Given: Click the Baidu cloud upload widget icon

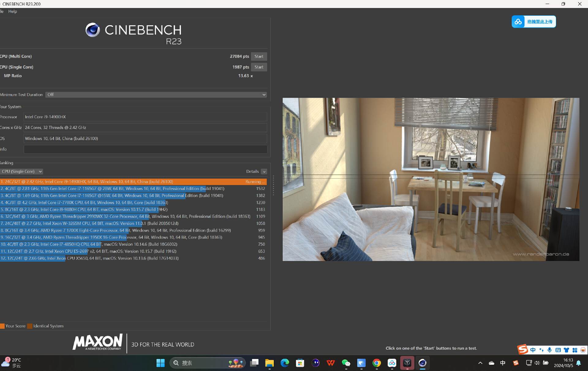Looking at the screenshot, I should click(x=518, y=22).
